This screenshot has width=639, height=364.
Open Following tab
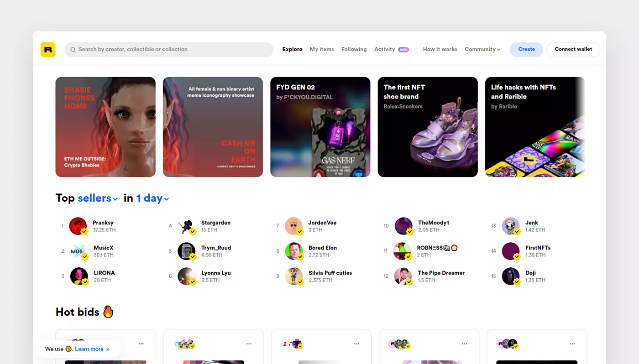tap(354, 49)
